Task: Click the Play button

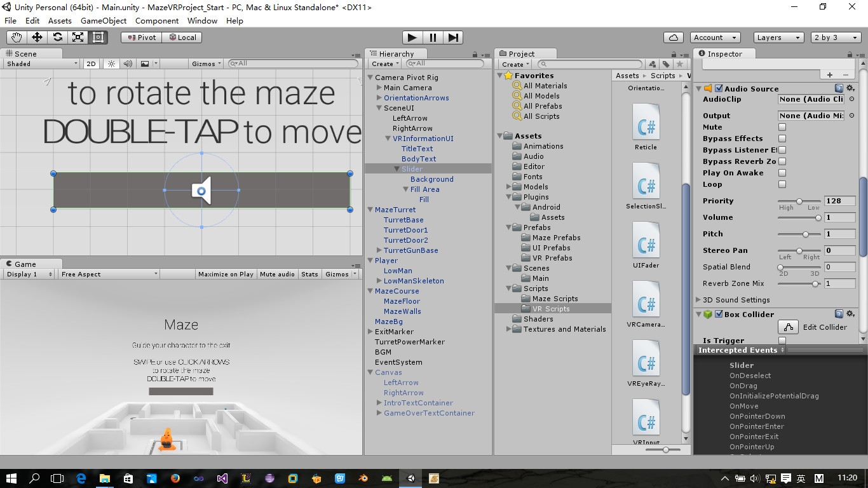Action: (412, 37)
